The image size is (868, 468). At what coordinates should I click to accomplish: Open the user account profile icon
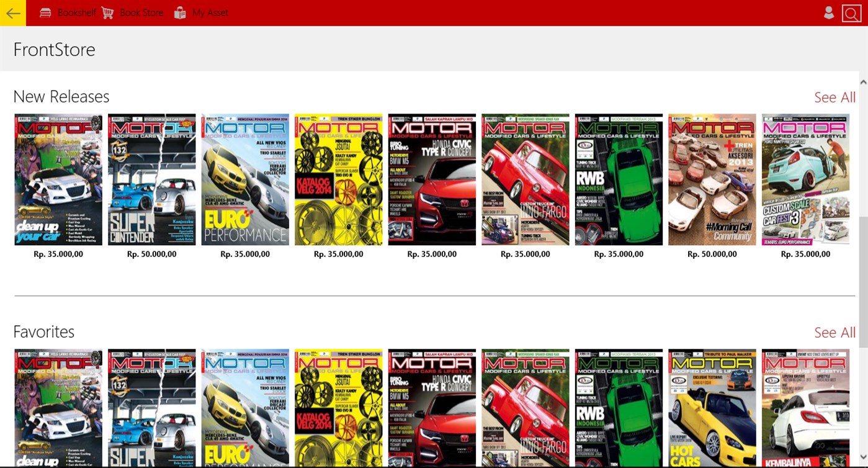click(x=829, y=13)
